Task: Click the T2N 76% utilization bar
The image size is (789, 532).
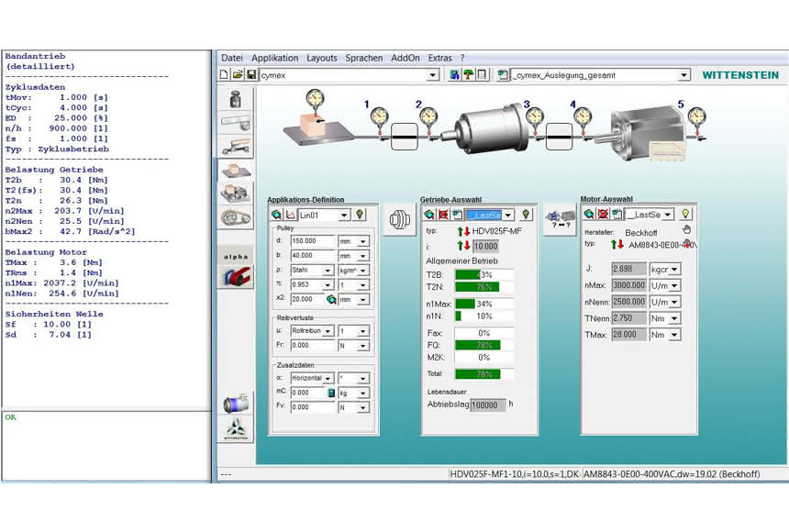Action: pyautogui.click(x=484, y=287)
